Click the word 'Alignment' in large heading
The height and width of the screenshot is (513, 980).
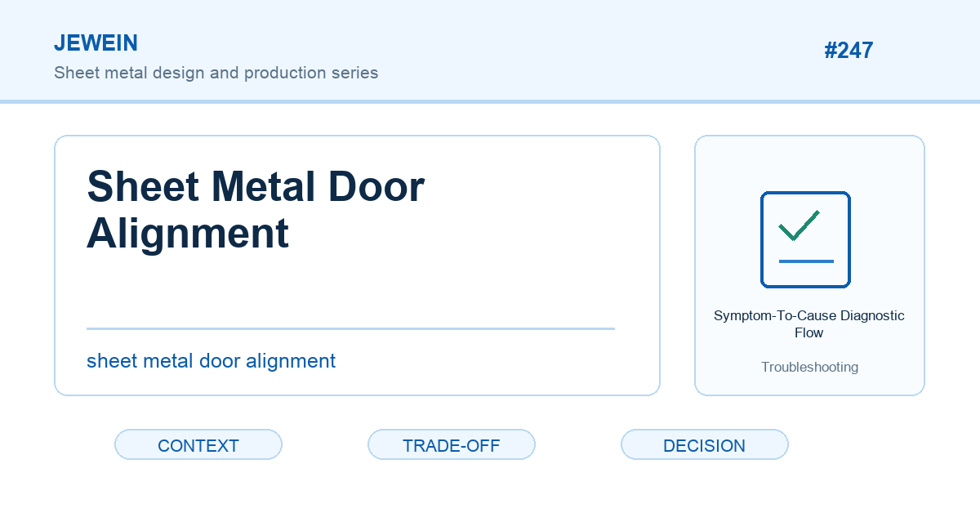188,234
